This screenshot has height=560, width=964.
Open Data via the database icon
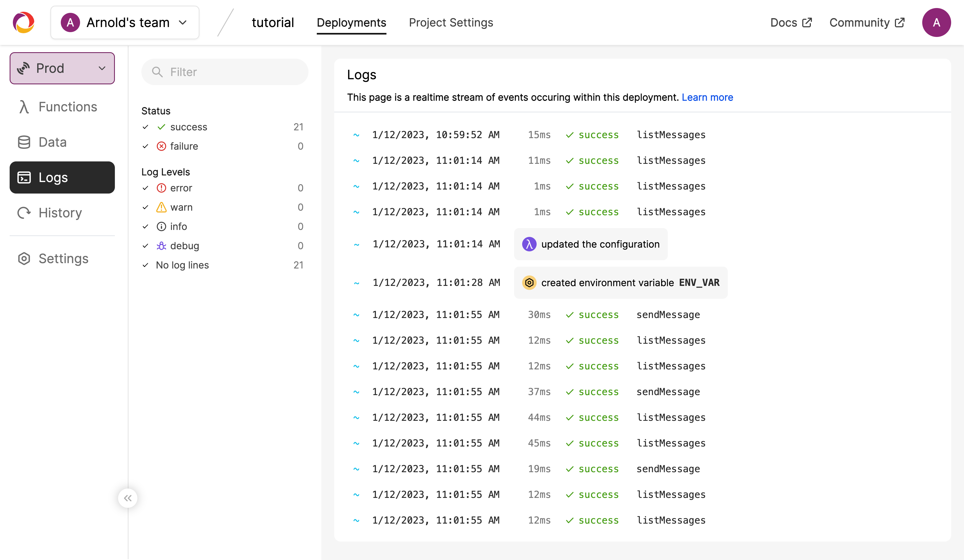pyautogui.click(x=24, y=142)
